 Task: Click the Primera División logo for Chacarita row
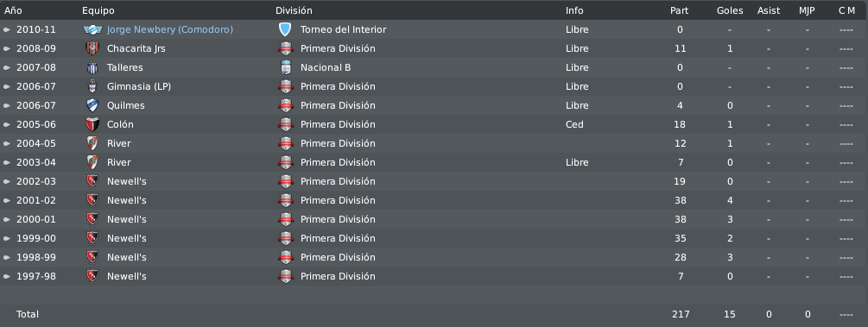coord(285,48)
